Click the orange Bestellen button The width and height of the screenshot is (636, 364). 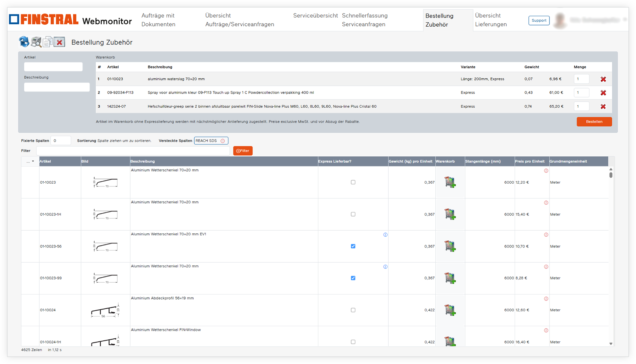tap(594, 122)
